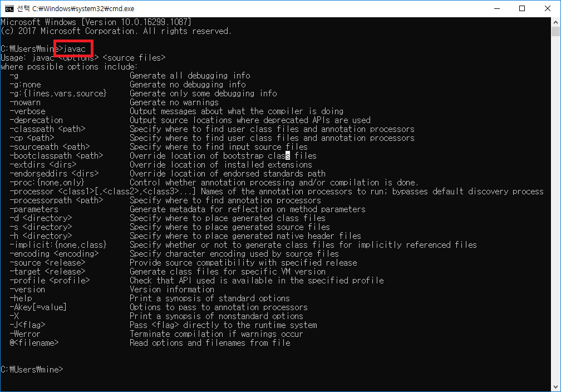The image size is (561, 392).
Task: Click the "-nowarn" option
Action: pos(25,102)
